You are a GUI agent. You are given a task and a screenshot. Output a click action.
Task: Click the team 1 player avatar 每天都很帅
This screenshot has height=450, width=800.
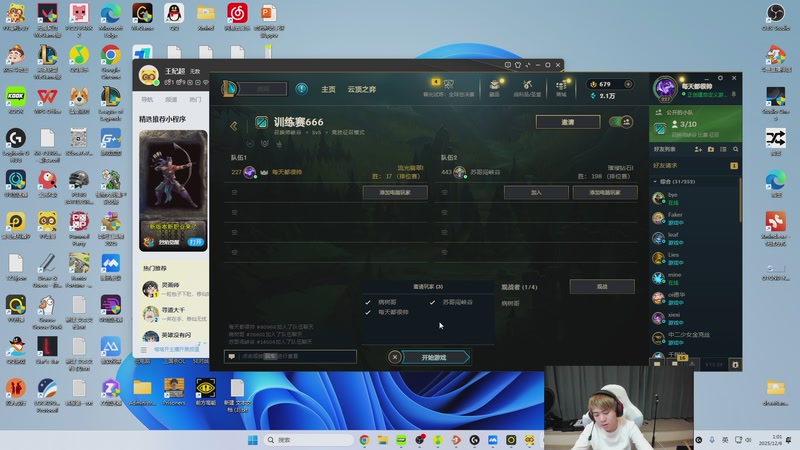[249, 172]
